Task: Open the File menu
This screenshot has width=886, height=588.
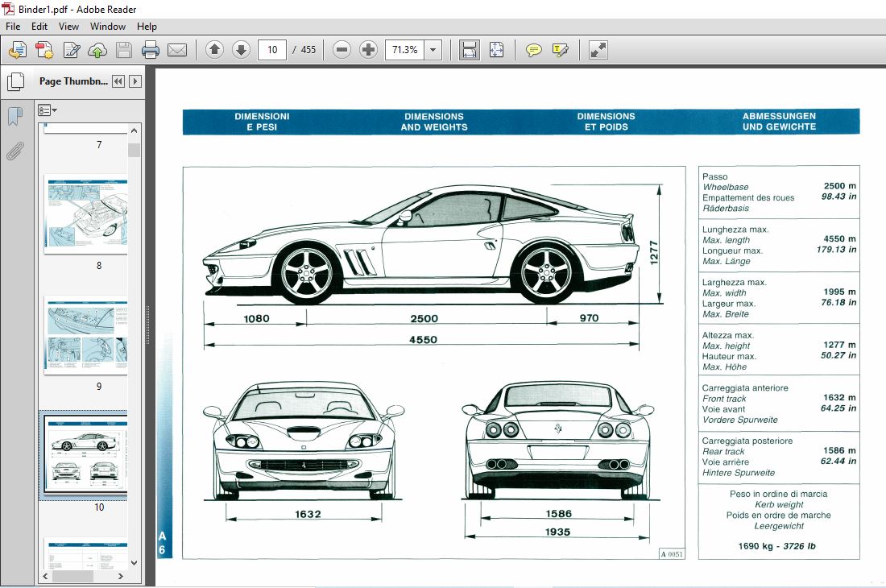Action: 13,26
